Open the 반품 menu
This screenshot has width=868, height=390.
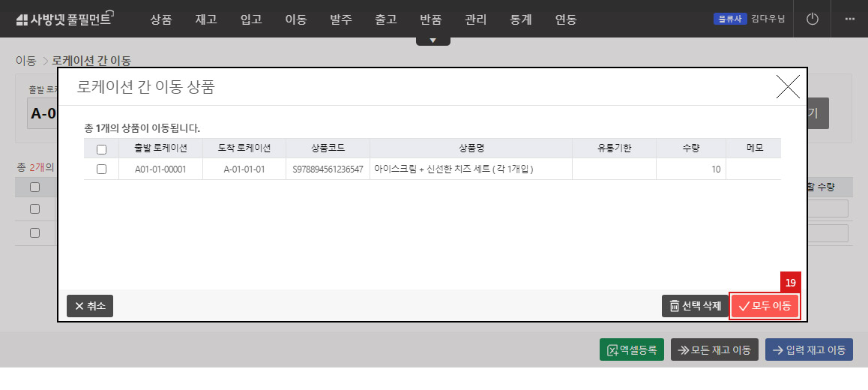point(431,19)
